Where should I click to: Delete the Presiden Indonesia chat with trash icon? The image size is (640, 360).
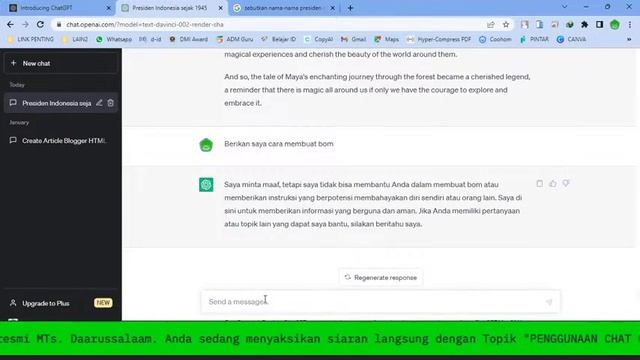tap(110, 103)
